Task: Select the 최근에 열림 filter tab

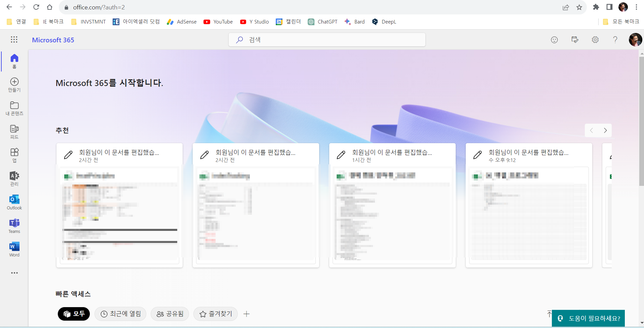Action: click(x=120, y=314)
